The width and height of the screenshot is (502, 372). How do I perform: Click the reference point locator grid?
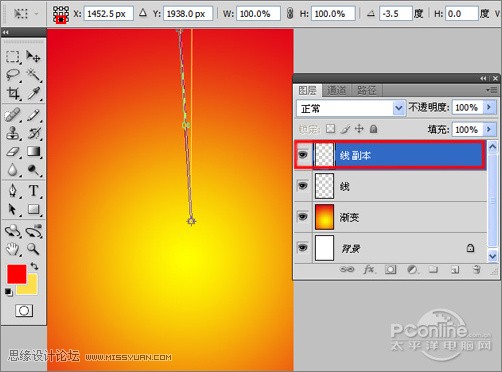pos(61,15)
